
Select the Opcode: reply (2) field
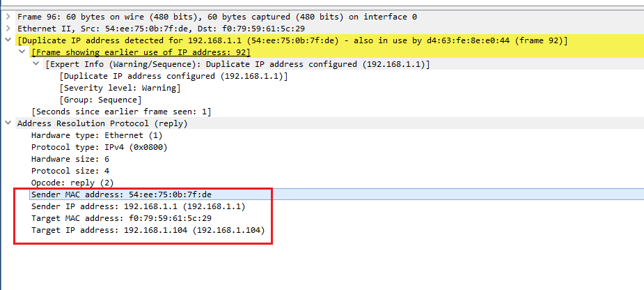72,183
